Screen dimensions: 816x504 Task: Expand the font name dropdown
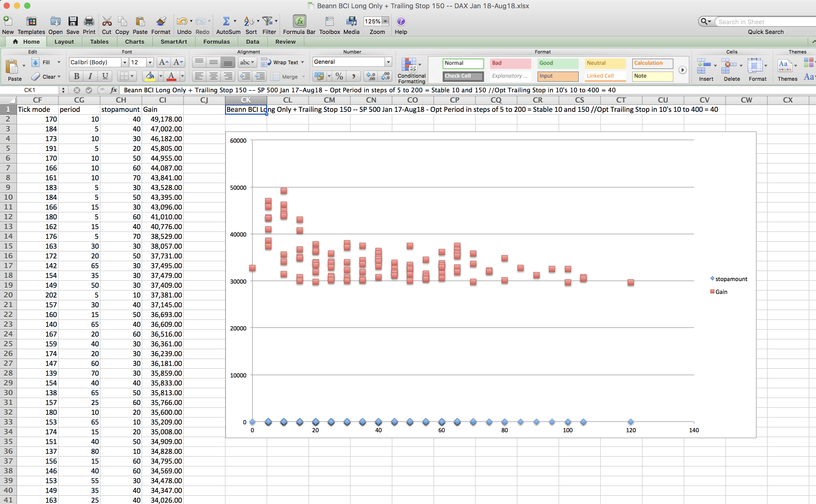[x=124, y=62]
